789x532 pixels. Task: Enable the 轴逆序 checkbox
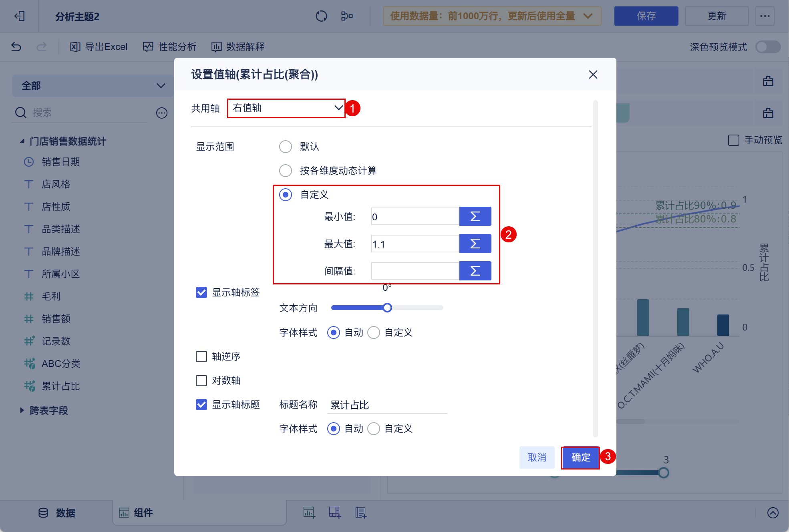tap(201, 357)
